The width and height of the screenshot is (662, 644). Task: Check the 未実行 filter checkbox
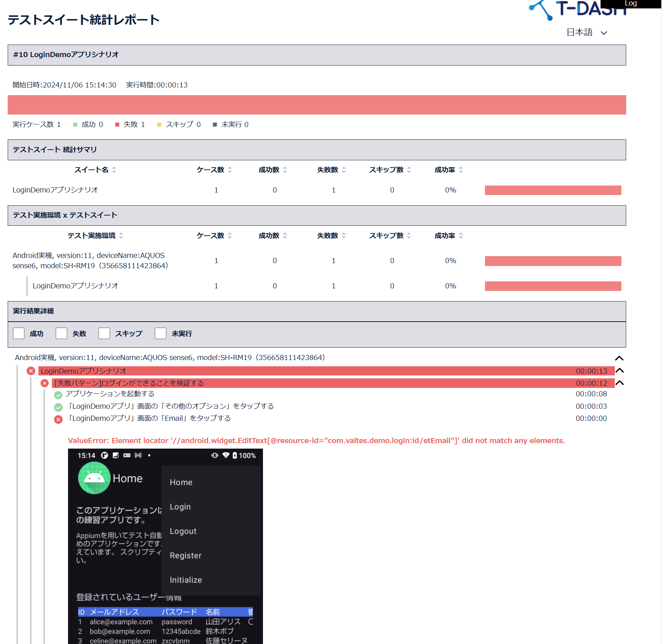pos(161,333)
